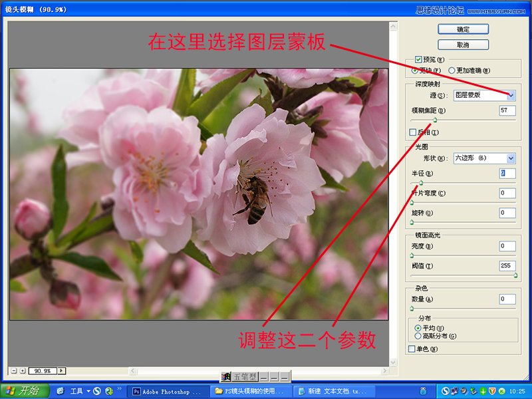Toggle the 预览 preview checkbox
Screen dimensions: 532x399
click(x=418, y=60)
